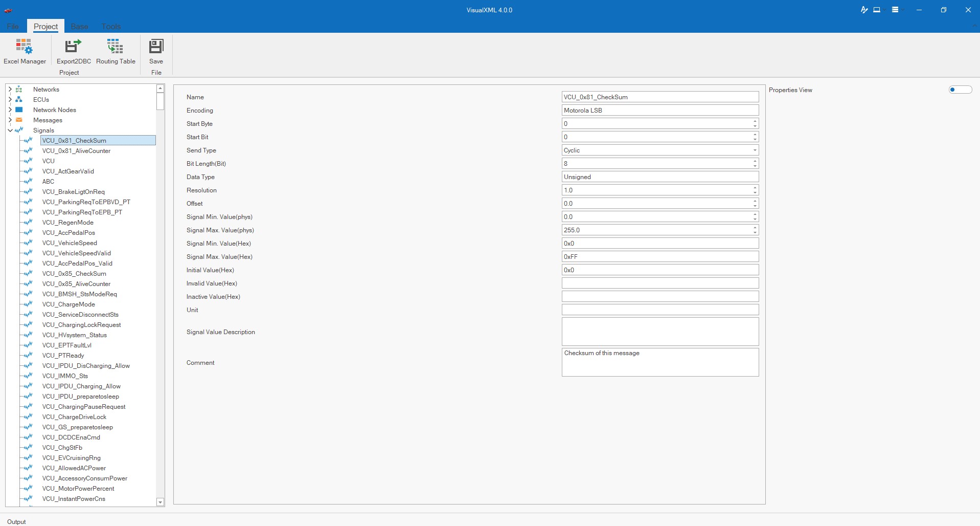The image size is (980, 526).
Task: Click the tree scrollbar down arrow
Action: click(160, 502)
